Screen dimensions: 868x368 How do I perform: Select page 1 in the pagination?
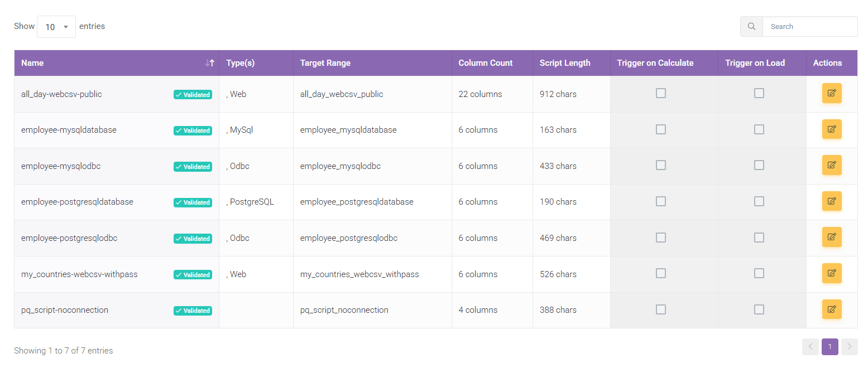829,346
